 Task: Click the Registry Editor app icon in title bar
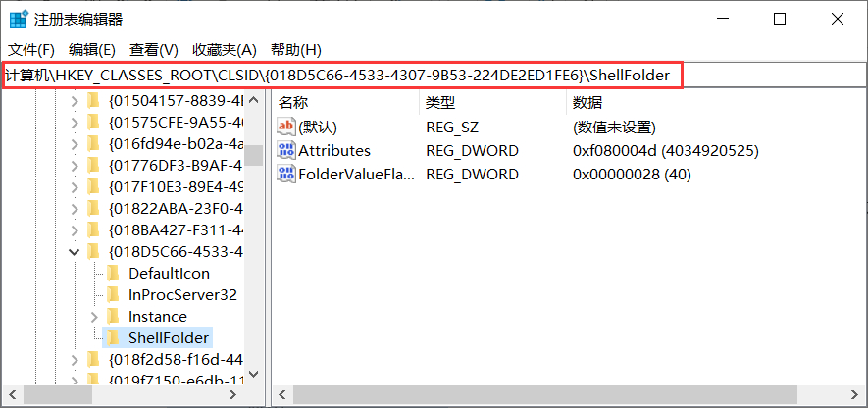[x=18, y=19]
